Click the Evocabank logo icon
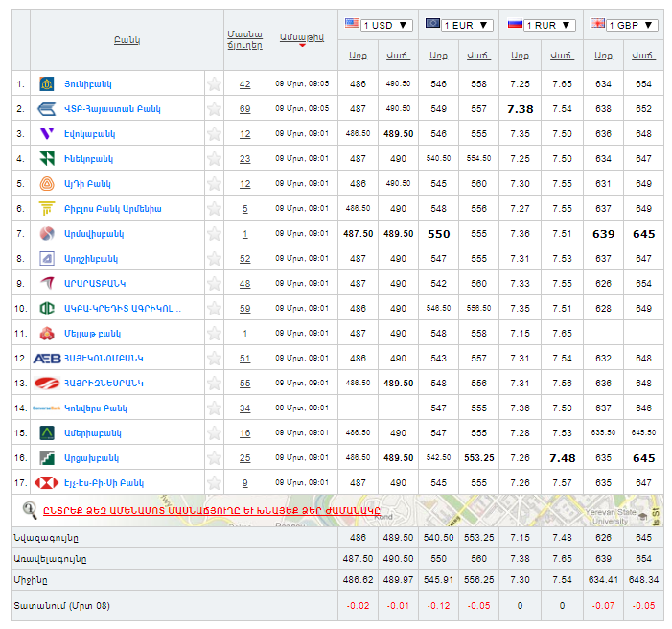This screenshot has width=672, height=629. tap(46, 134)
